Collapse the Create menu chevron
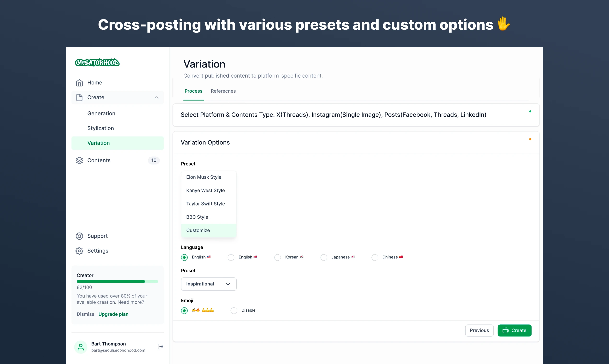Image resolution: width=609 pixels, height=364 pixels. [156, 98]
